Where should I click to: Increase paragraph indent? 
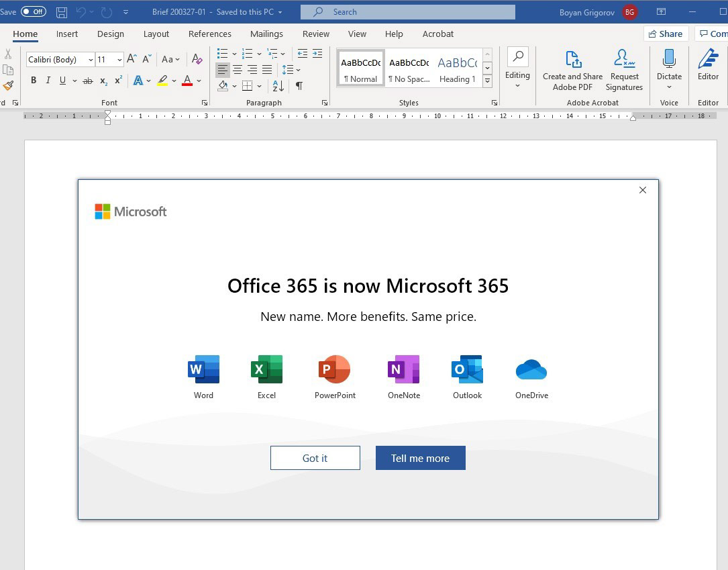317,54
